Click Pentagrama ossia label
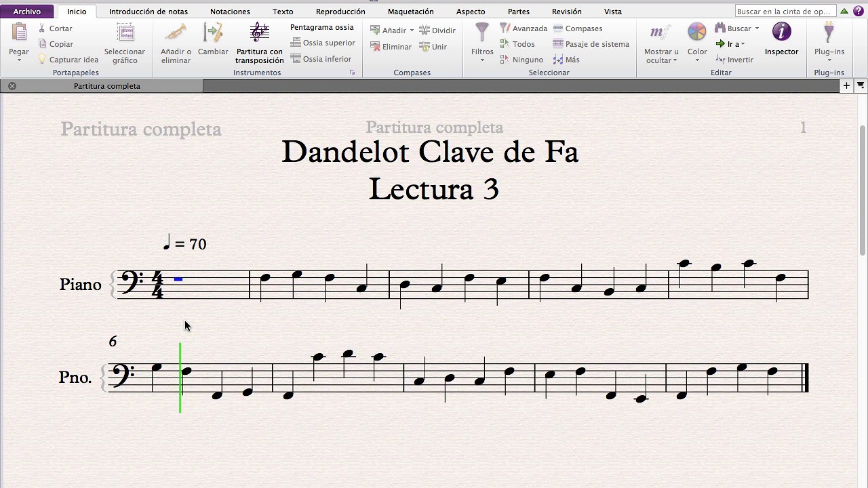Screen dimensions: 868x488 (322, 27)
